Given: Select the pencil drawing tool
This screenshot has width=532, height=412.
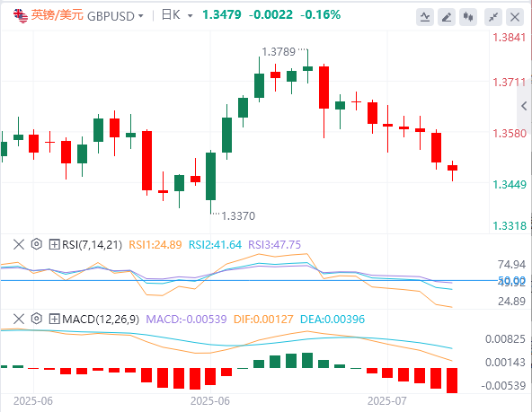Looking at the screenshot, I should tap(447, 16).
